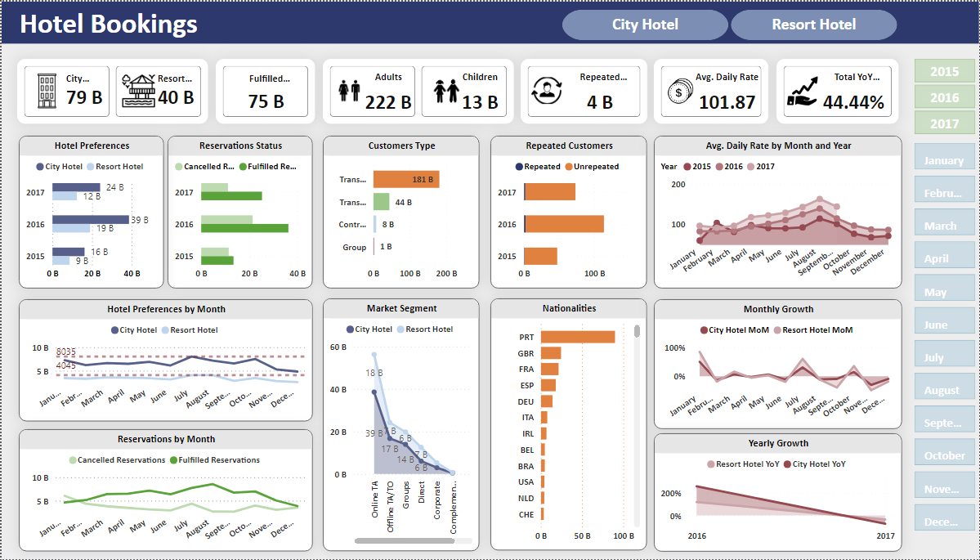The height and width of the screenshot is (560, 980).
Task: Click the Hotel Preferences by Month title
Action: (166, 309)
